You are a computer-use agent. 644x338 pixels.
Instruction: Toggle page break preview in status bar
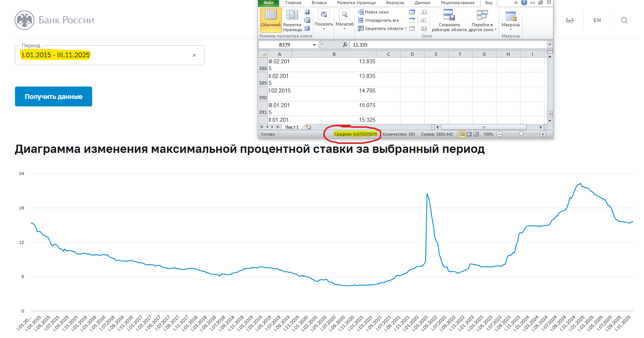[x=476, y=134]
